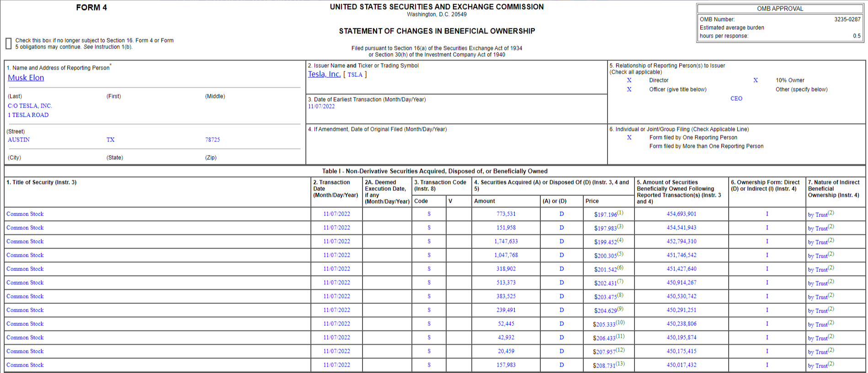Image resolution: width=868 pixels, height=373 pixels.
Task: Click the X mark beside 10% Owner
Action: (x=755, y=80)
